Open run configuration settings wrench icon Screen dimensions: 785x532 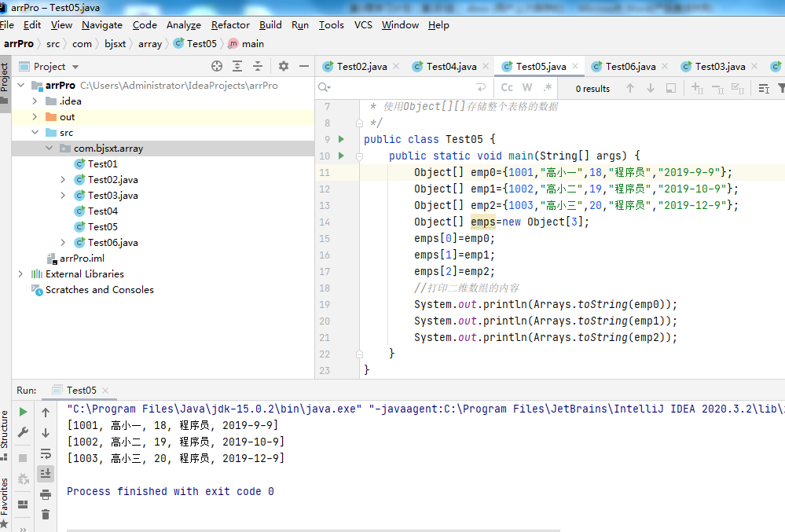click(23, 432)
